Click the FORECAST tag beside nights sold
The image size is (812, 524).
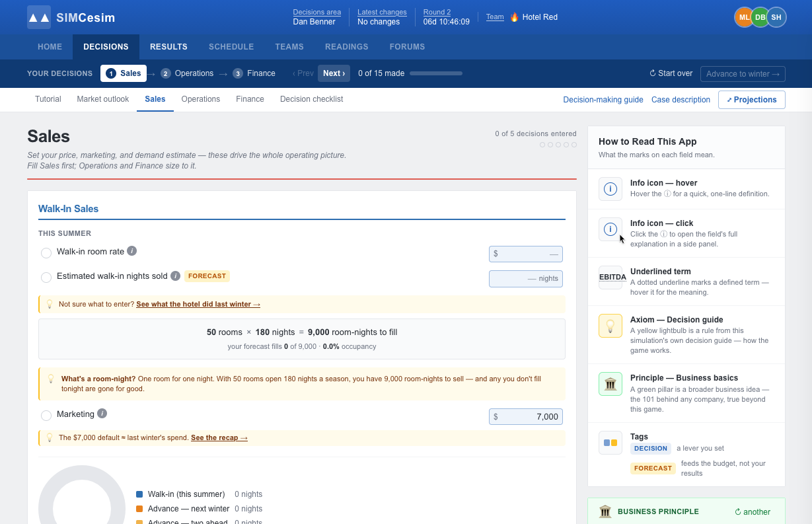207,276
